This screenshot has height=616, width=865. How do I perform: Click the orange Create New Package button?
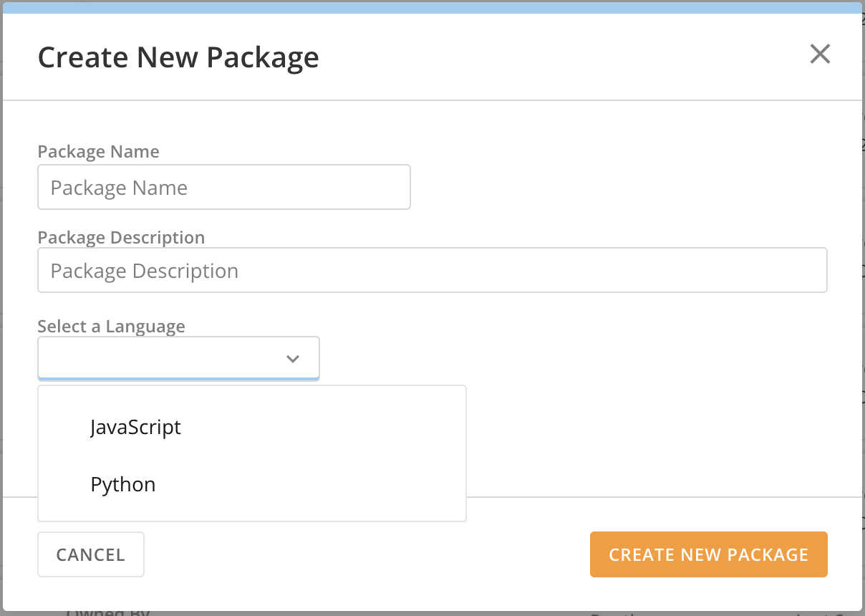[708, 554]
